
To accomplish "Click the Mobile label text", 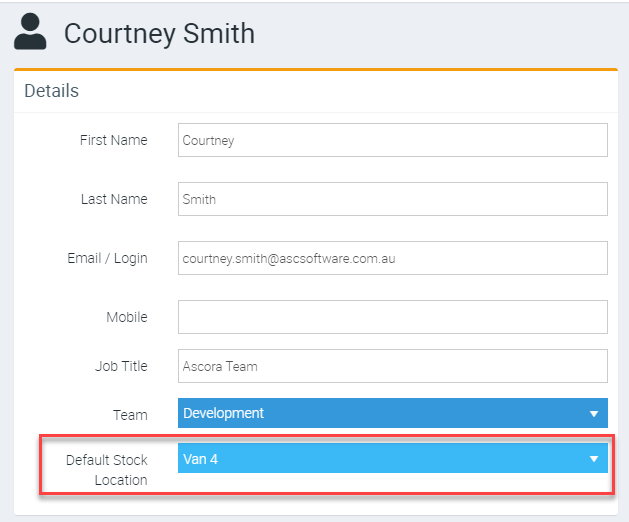I will click(127, 317).
